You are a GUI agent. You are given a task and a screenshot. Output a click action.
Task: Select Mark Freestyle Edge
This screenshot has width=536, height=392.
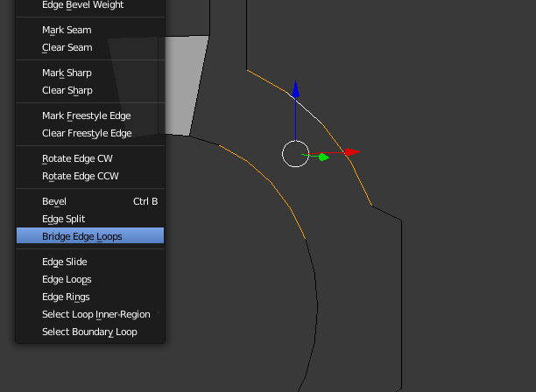click(90, 115)
